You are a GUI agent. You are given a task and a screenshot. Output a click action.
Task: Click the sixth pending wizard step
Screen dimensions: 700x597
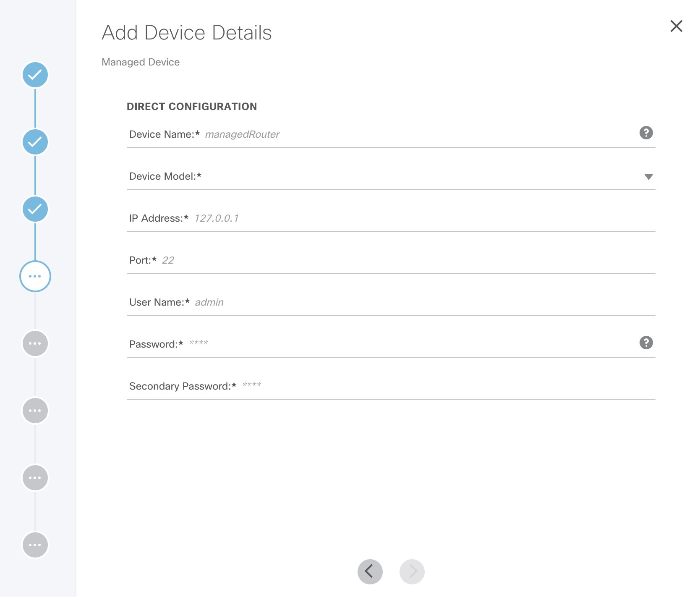(x=35, y=411)
